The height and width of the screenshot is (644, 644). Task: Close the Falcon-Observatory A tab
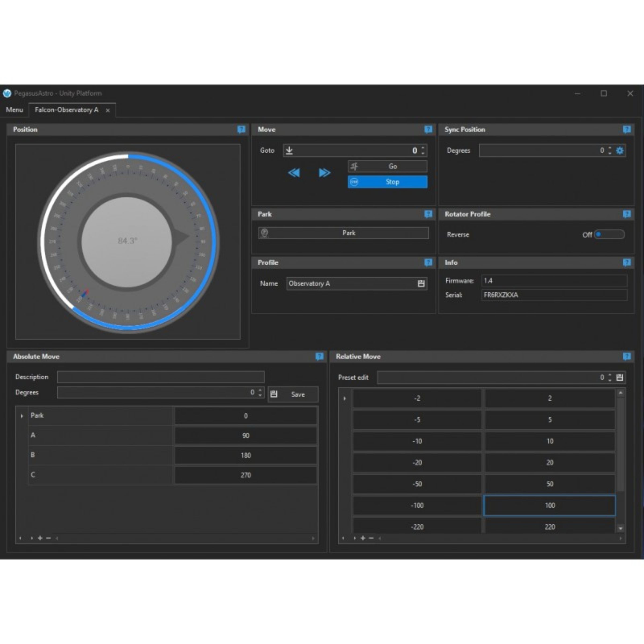[108, 110]
